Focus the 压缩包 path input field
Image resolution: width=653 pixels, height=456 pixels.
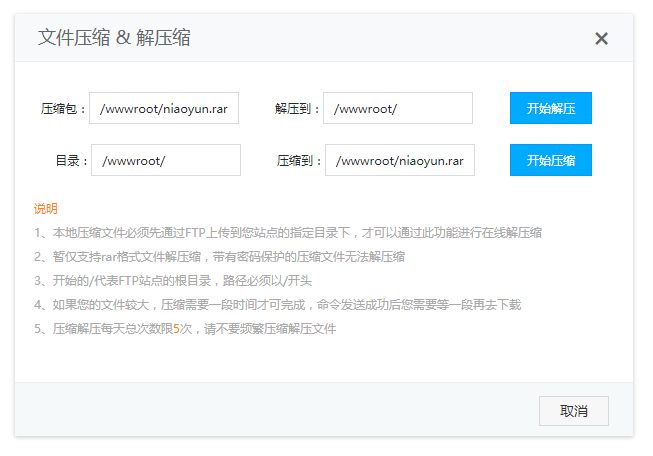[x=164, y=108]
